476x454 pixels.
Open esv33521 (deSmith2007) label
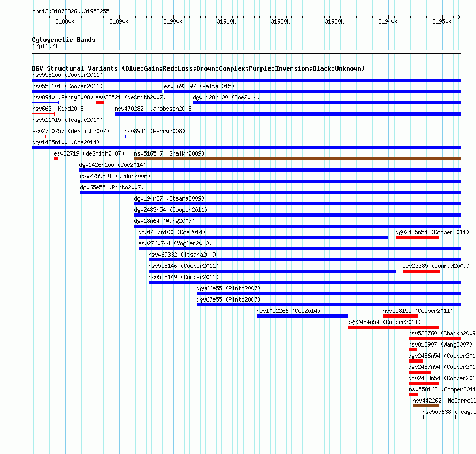coord(130,97)
